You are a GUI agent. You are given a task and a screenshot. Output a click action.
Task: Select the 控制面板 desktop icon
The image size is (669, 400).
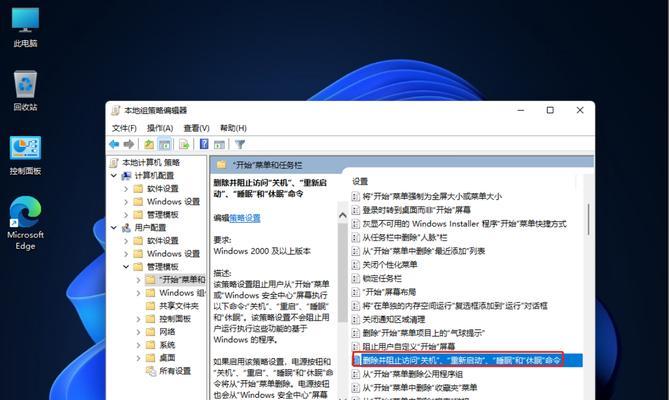point(25,156)
